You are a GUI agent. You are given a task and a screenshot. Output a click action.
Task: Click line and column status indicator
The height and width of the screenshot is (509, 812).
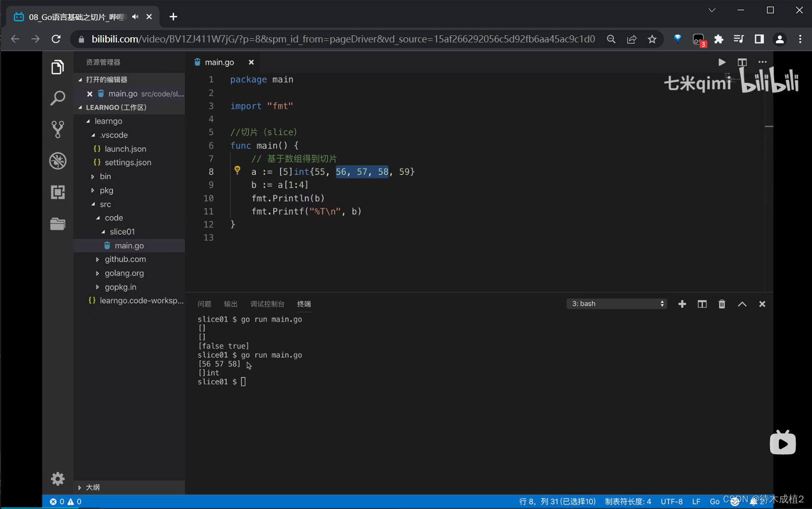coord(557,502)
